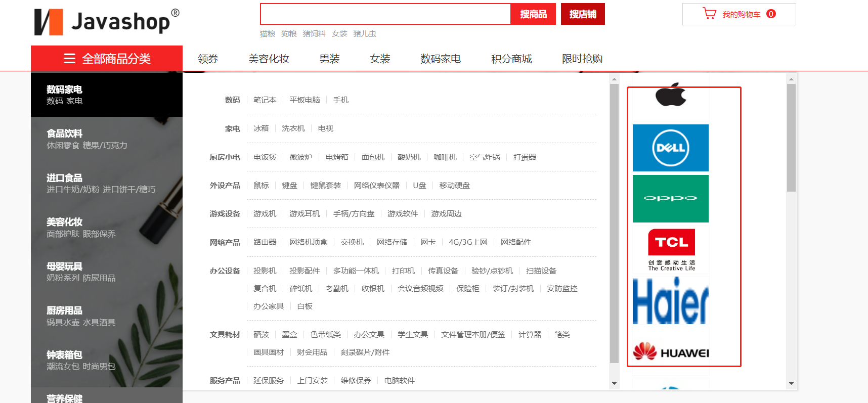The height and width of the screenshot is (403, 868).
Task: Click hot keyword 猫粮
Action: pyautogui.click(x=267, y=34)
